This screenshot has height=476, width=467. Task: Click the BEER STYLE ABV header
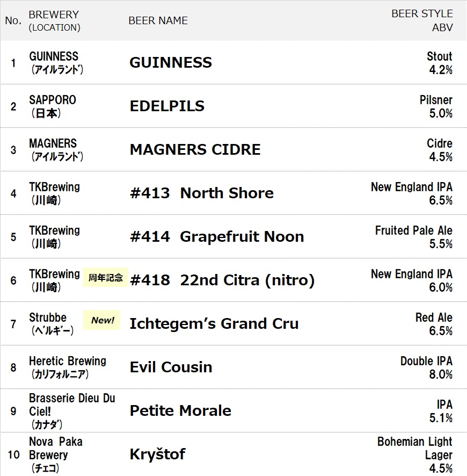422,20
